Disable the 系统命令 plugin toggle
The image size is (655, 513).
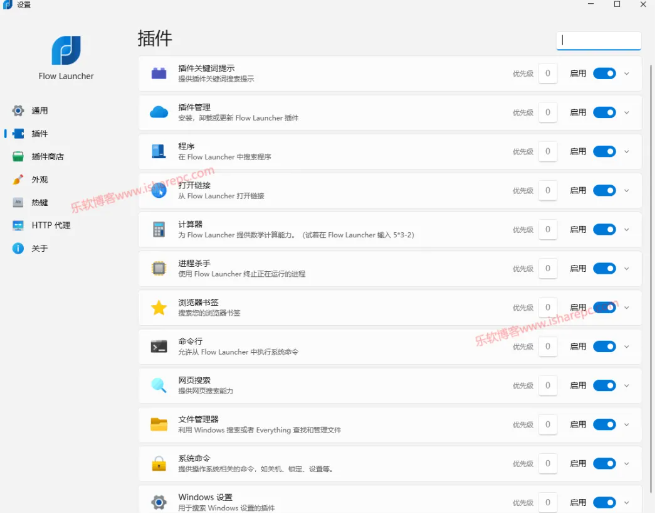coord(604,463)
